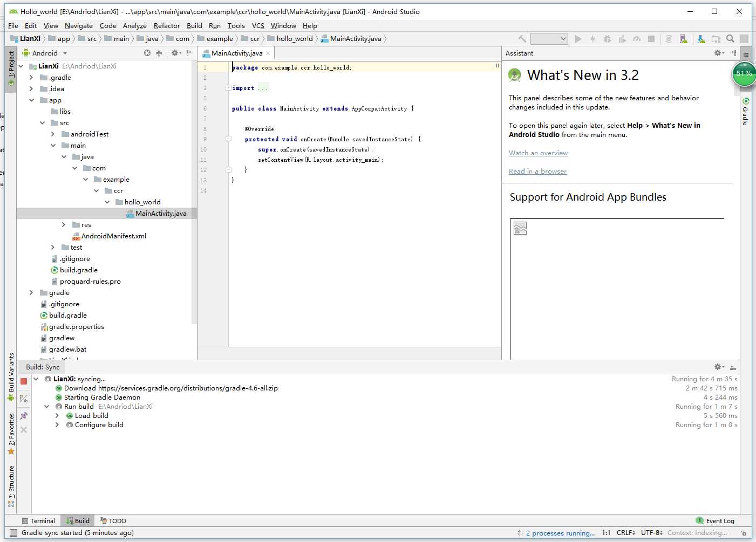Close the MainActivity.java editor tab

[268, 53]
